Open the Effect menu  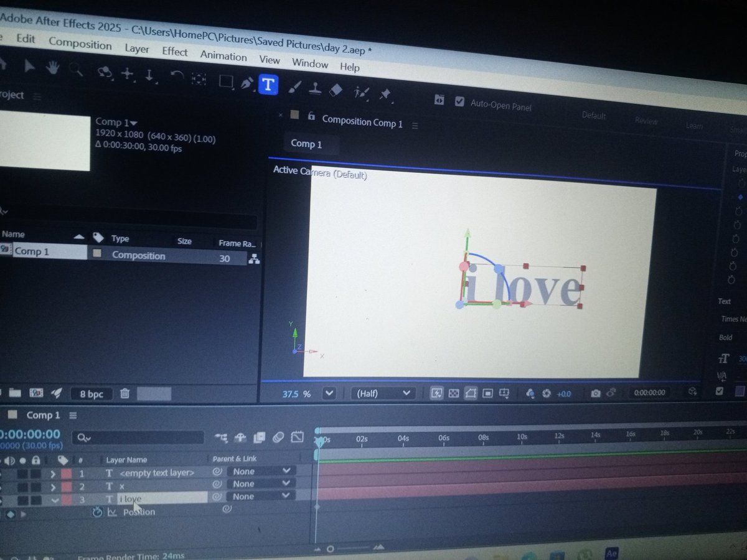coord(175,52)
